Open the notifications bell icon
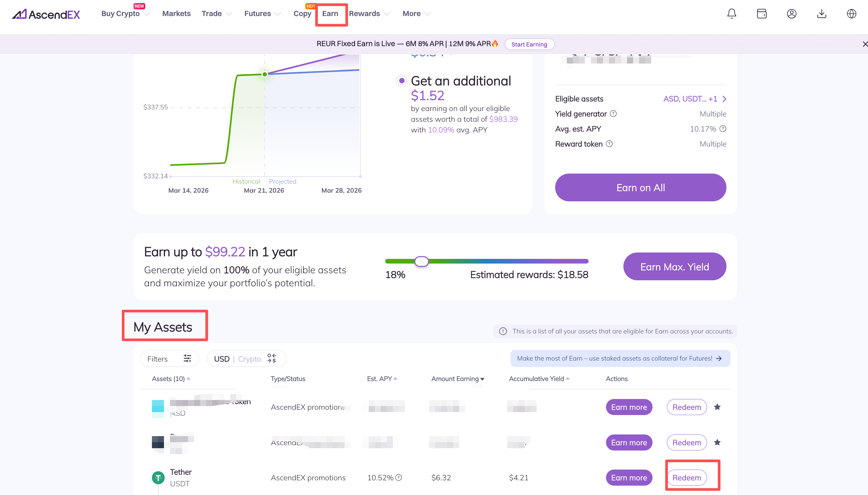Image resolution: width=868 pixels, height=495 pixels. pos(731,14)
